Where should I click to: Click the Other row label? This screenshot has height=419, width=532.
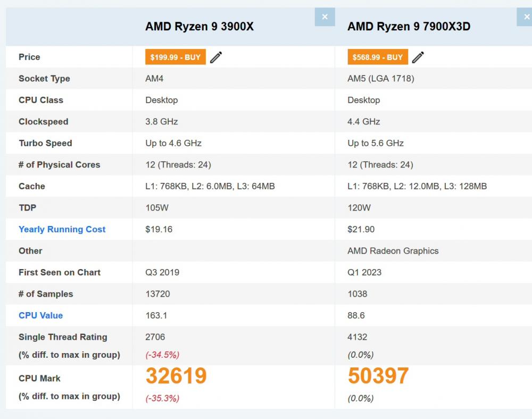[30, 251]
